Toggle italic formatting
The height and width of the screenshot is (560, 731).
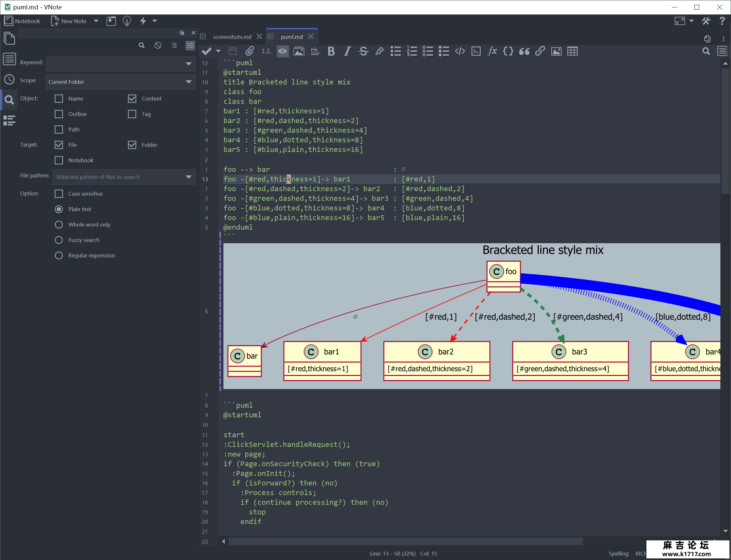(x=347, y=51)
